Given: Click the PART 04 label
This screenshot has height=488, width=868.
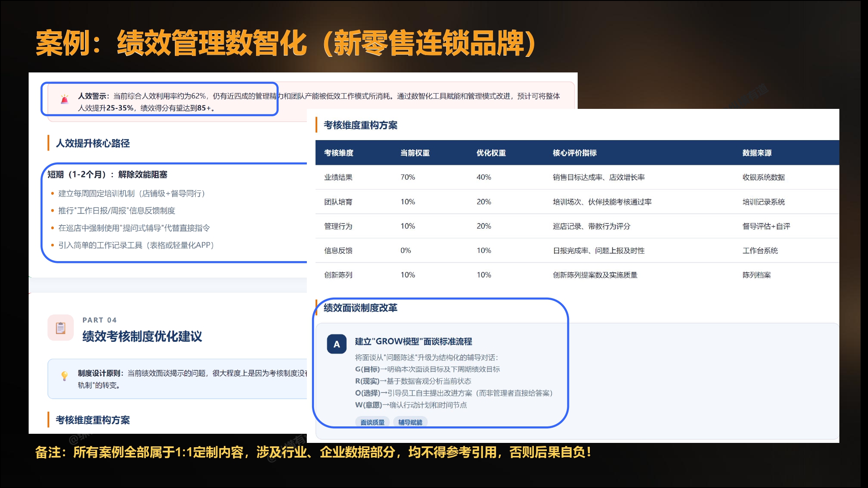Looking at the screenshot, I should (x=100, y=320).
